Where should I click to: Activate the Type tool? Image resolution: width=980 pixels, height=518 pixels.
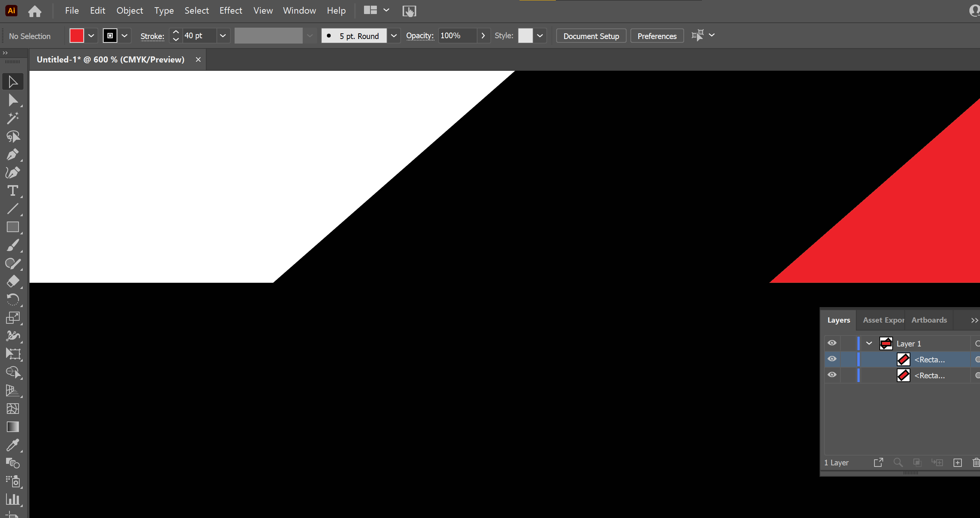tap(12, 191)
